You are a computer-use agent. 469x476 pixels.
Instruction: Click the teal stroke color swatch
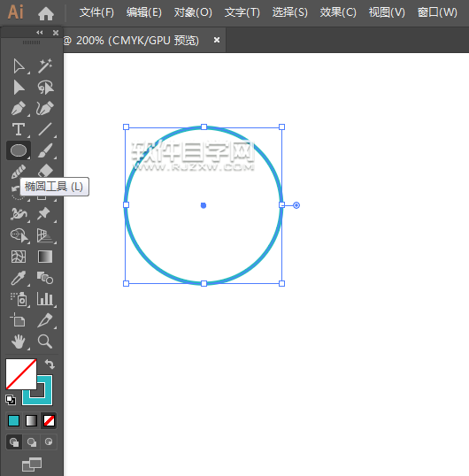point(37,390)
